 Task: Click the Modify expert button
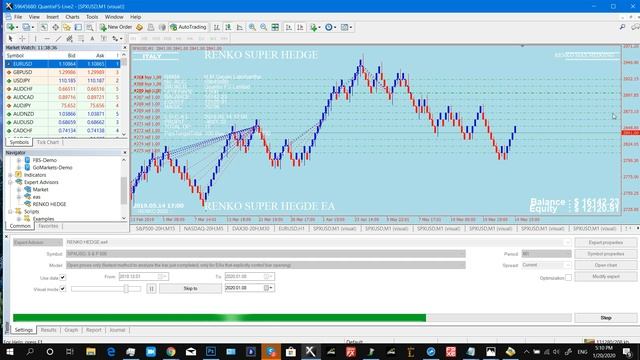coord(606,277)
